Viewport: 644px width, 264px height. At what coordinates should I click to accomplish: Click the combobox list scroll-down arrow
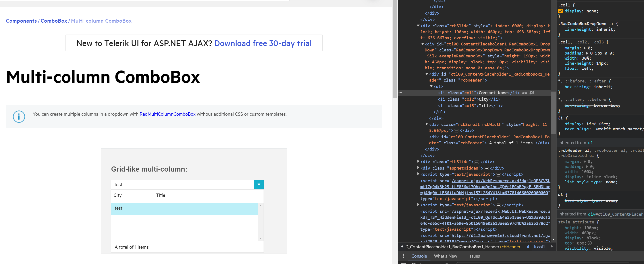[x=261, y=238]
